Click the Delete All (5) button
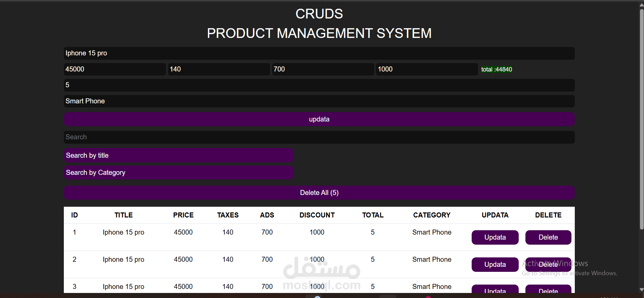Screen dimensions: 644x298 [319, 193]
